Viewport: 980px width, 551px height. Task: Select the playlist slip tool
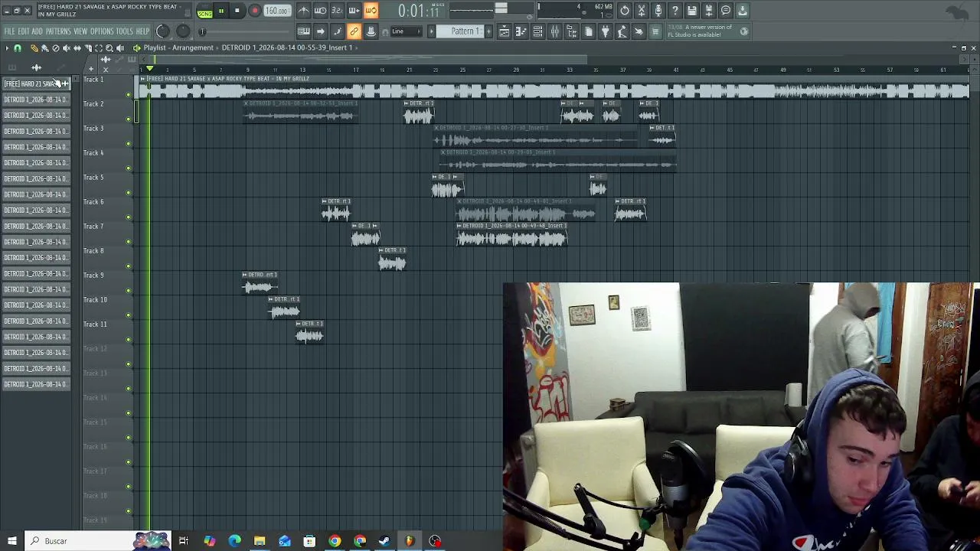point(77,48)
